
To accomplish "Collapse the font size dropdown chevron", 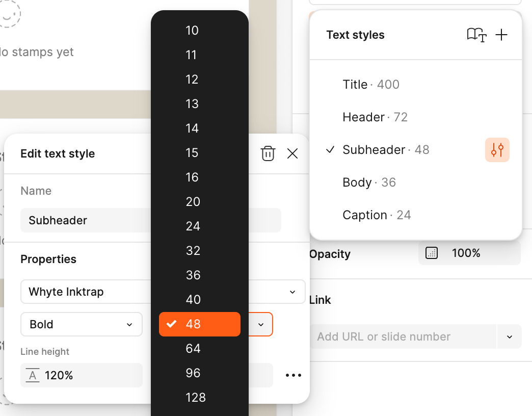I will [260, 325].
